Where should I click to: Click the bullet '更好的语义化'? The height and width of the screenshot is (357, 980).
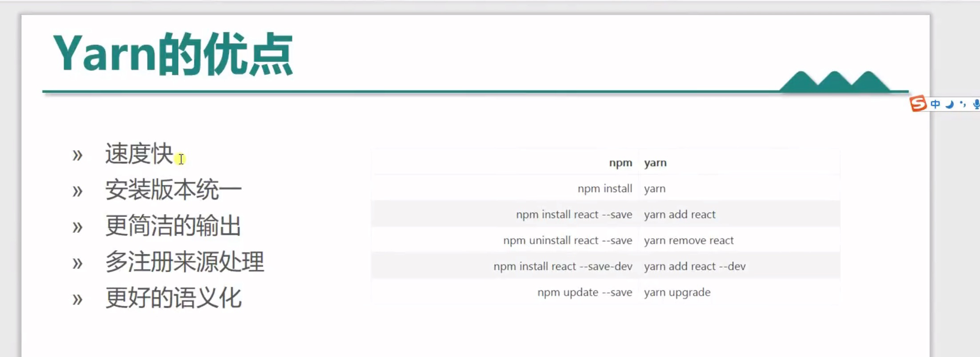(173, 298)
